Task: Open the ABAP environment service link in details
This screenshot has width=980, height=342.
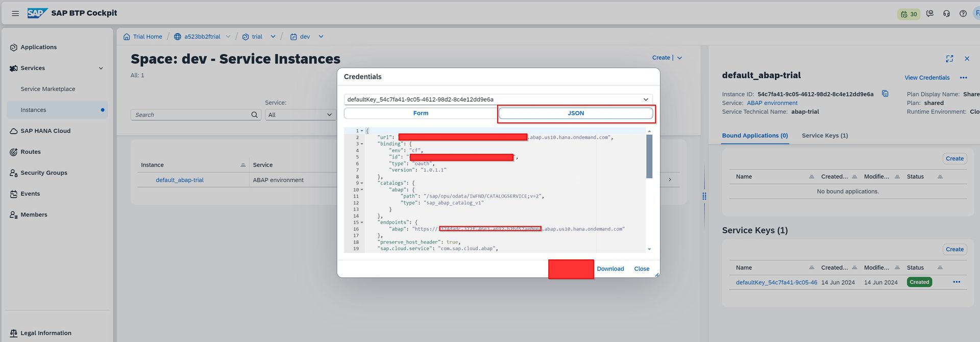Action: tap(772, 103)
